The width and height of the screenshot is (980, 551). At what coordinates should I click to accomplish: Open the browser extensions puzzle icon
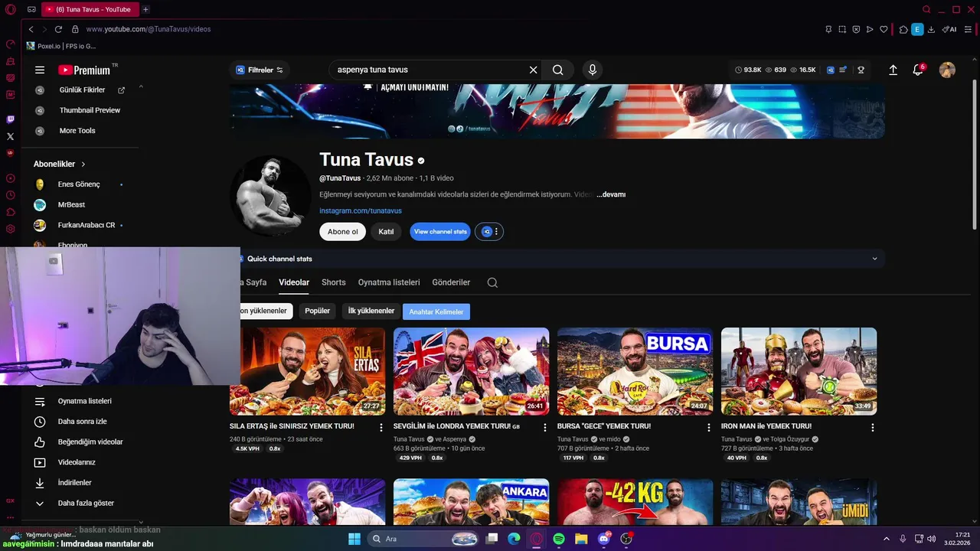point(903,29)
